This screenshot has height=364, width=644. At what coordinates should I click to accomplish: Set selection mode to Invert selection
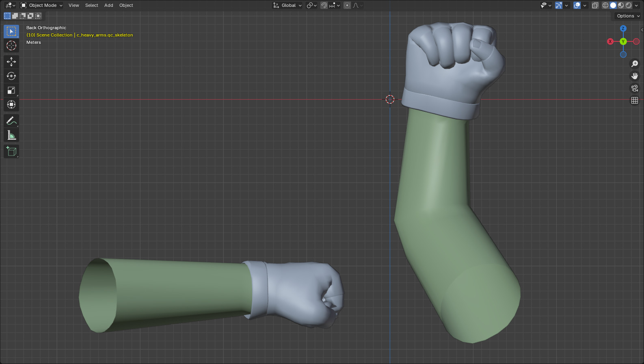pos(30,16)
